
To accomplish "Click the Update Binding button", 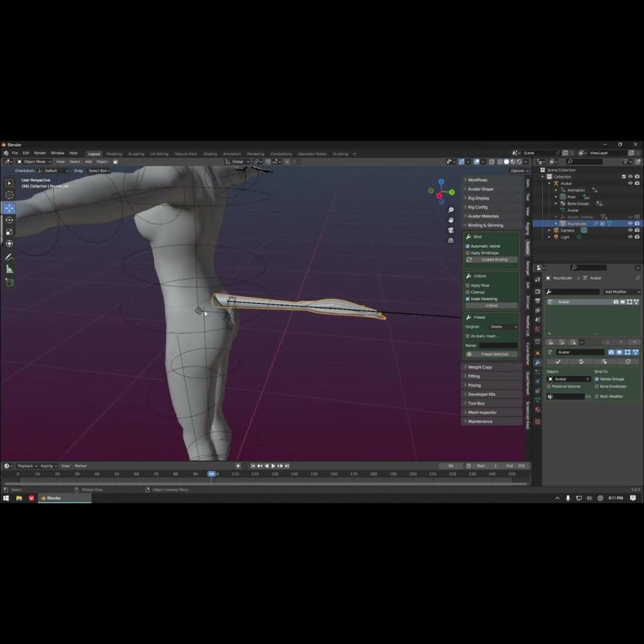I will tap(491, 260).
